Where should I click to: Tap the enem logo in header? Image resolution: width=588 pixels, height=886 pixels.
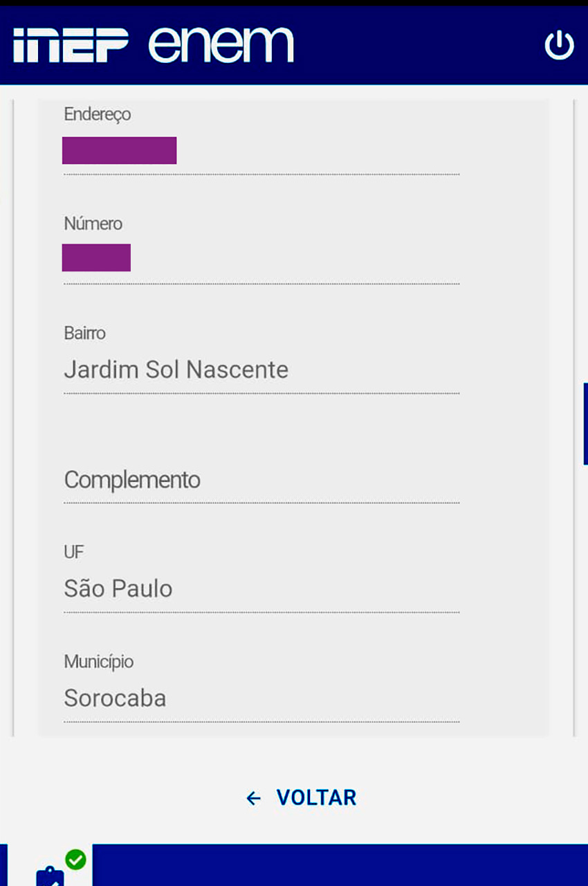click(221, 45)
